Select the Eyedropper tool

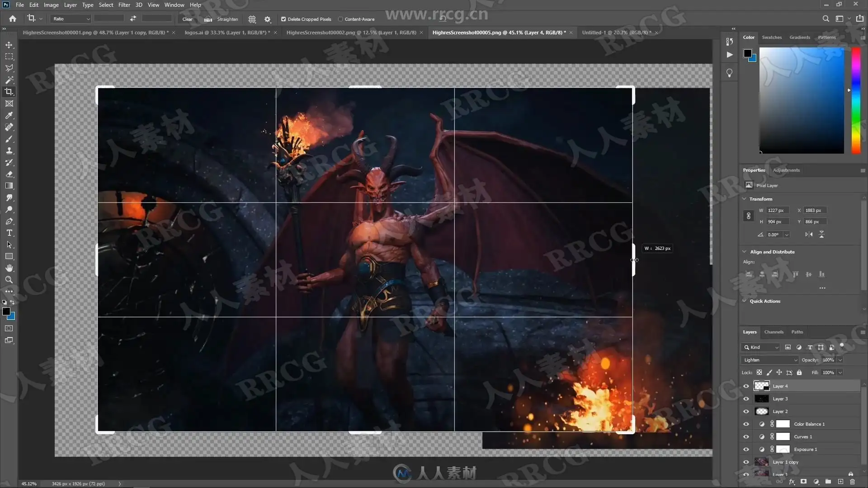(9, 115)
